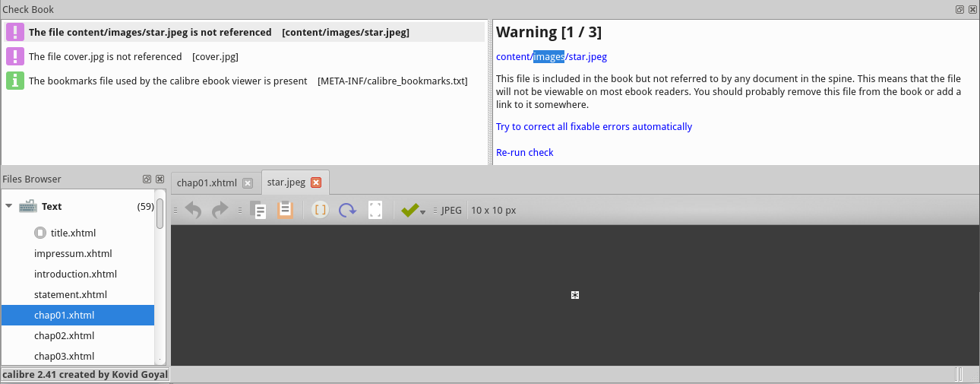
Task: Select the star.jpeg not referenced warning
Action: click(x=243, y=32)
